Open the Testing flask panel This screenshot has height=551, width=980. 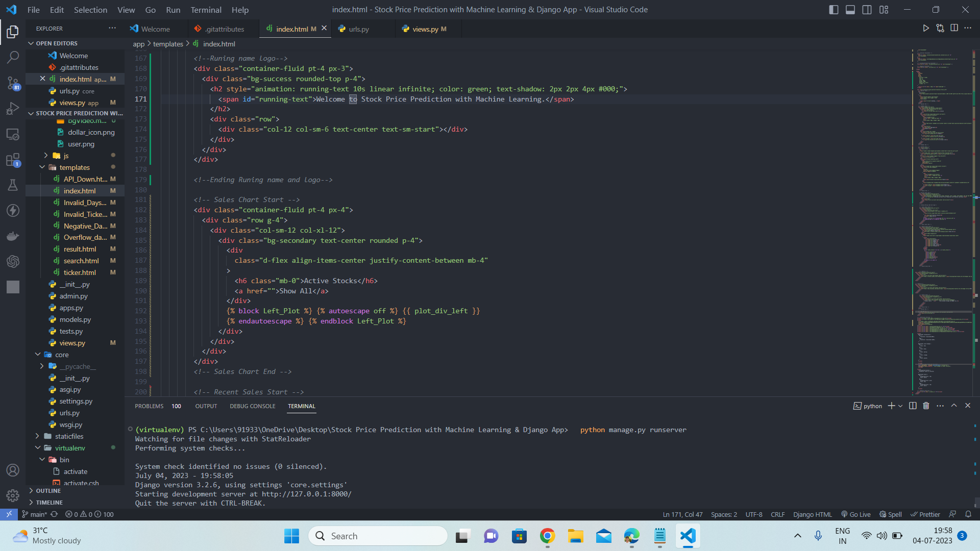pyautogui.click(x=13, y=185)
